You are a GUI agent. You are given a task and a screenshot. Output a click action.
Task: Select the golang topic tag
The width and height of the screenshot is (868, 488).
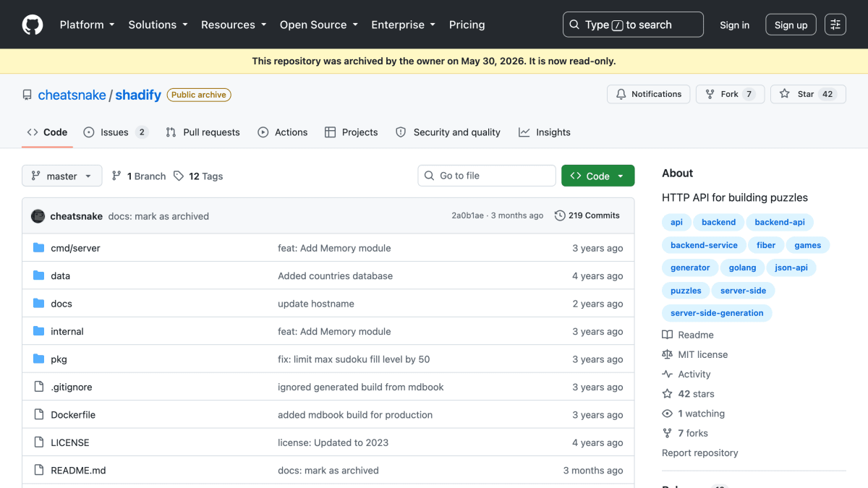click(x=742, y=267)
